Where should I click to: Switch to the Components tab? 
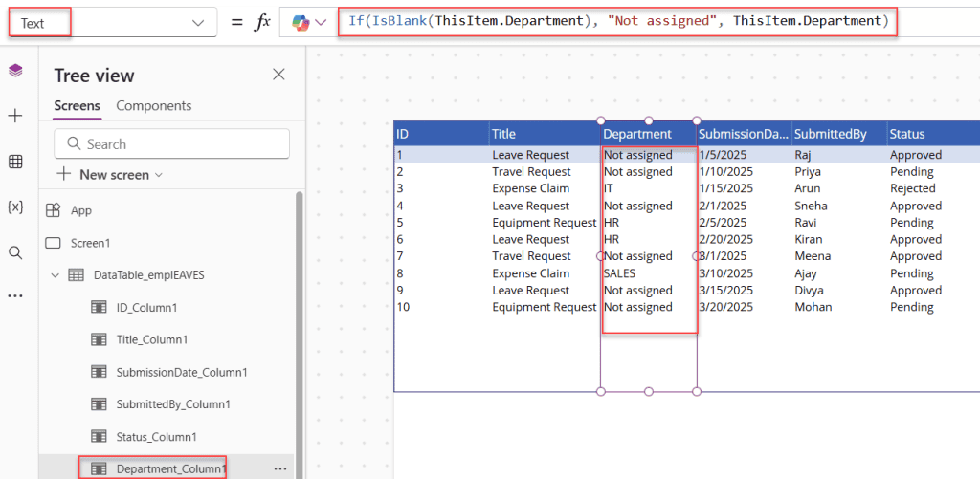[154, 105]
